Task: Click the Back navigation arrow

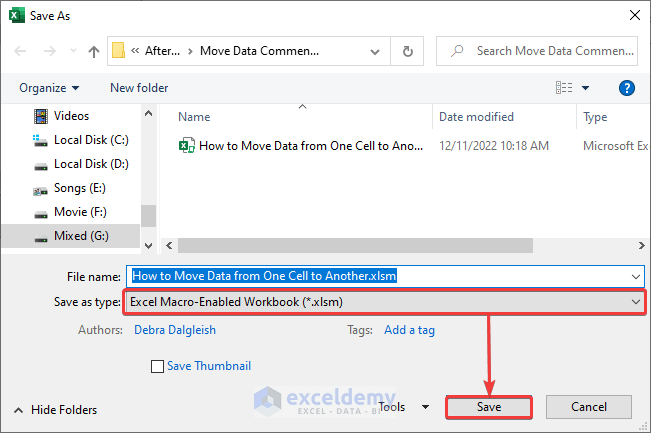Action: click(x=20, y=51)
